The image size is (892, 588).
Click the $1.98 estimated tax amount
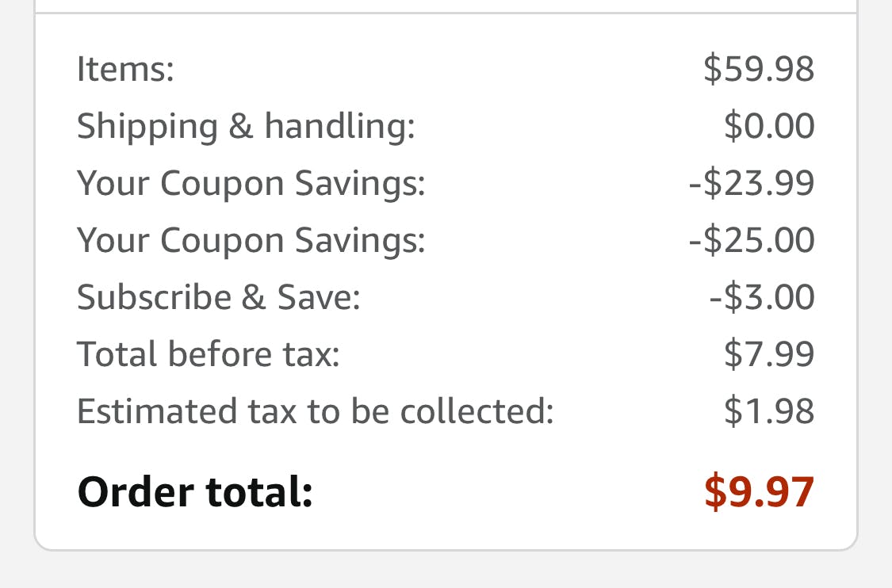(769, 411)
